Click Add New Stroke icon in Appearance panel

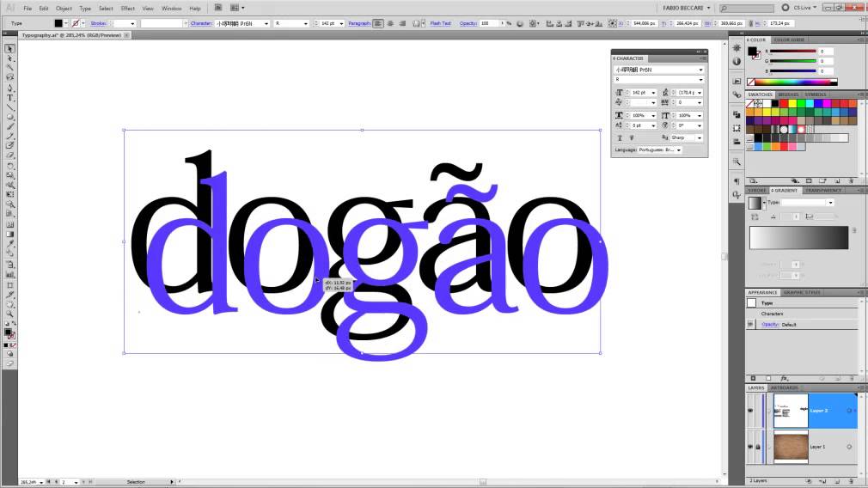[x=754, y=378]
